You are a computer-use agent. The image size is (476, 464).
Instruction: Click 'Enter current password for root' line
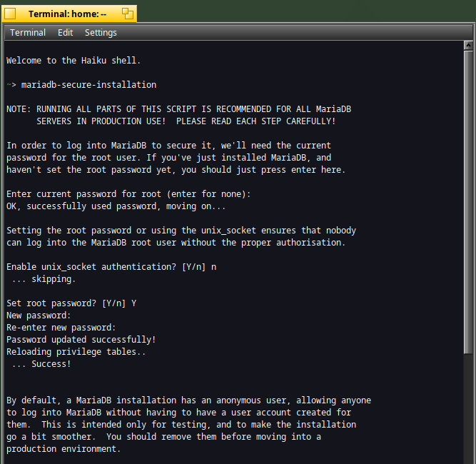tap(128, 194)
